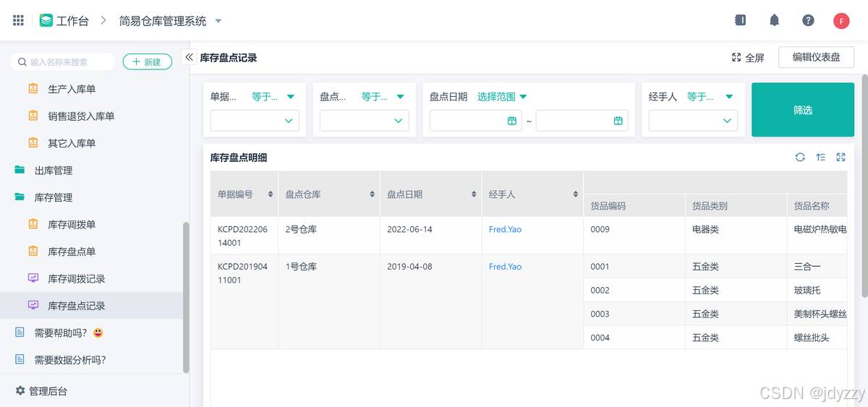This screenshot has height=407, width=868.
Task: Sort the table by 单据编号 column
Action: tap(271, 194)
